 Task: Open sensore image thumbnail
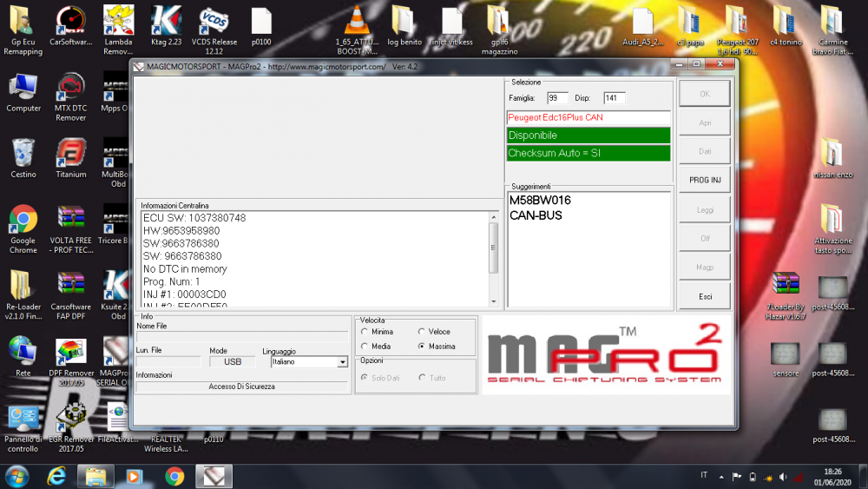coord(786,360)
